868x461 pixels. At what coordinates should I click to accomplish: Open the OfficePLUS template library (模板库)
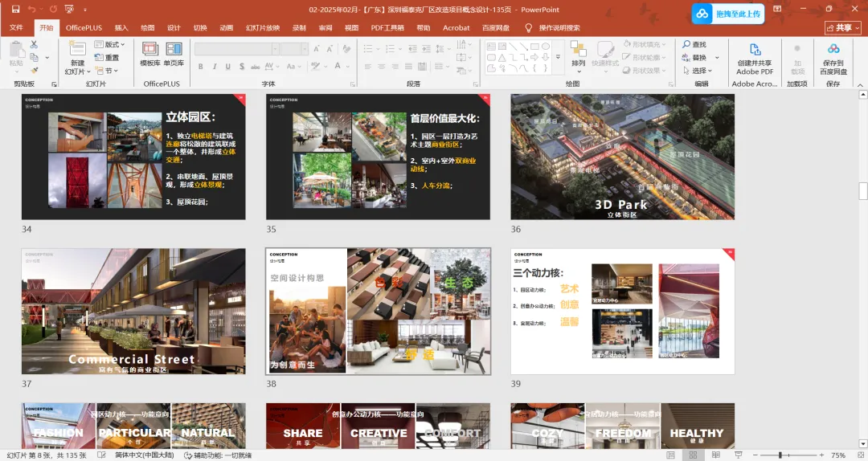150,53
